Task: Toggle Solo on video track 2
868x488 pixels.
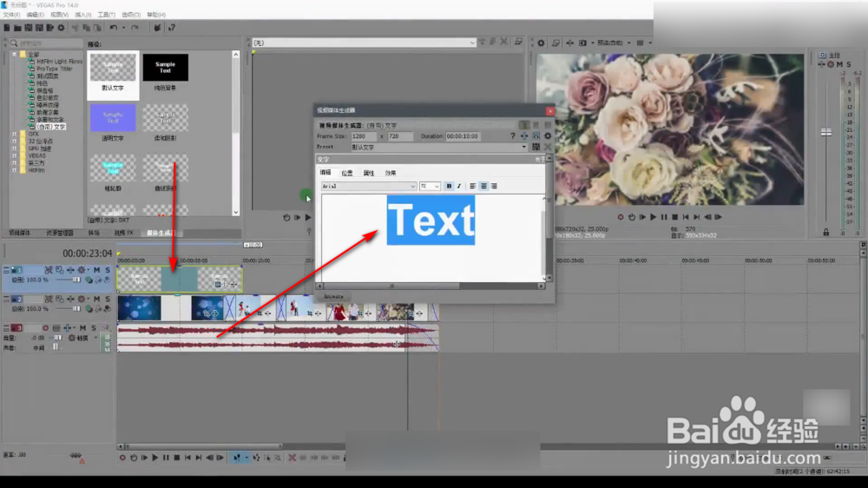Action: 108,299
